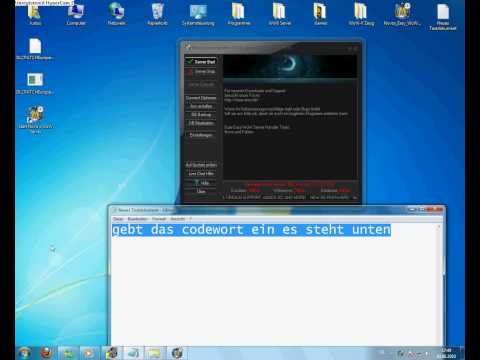Select the blank white file icon on desktop's left

pos(35,49)
